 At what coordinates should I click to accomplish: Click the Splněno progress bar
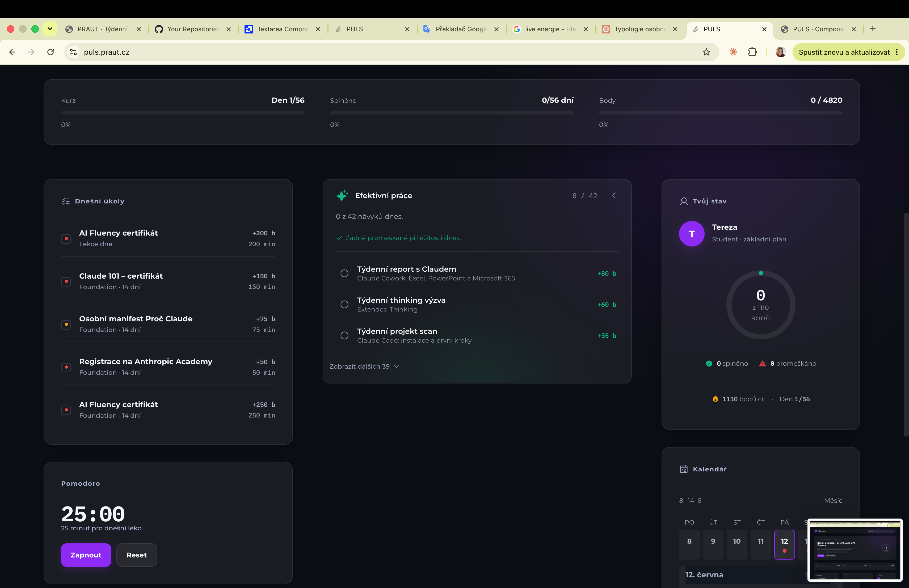452,113
